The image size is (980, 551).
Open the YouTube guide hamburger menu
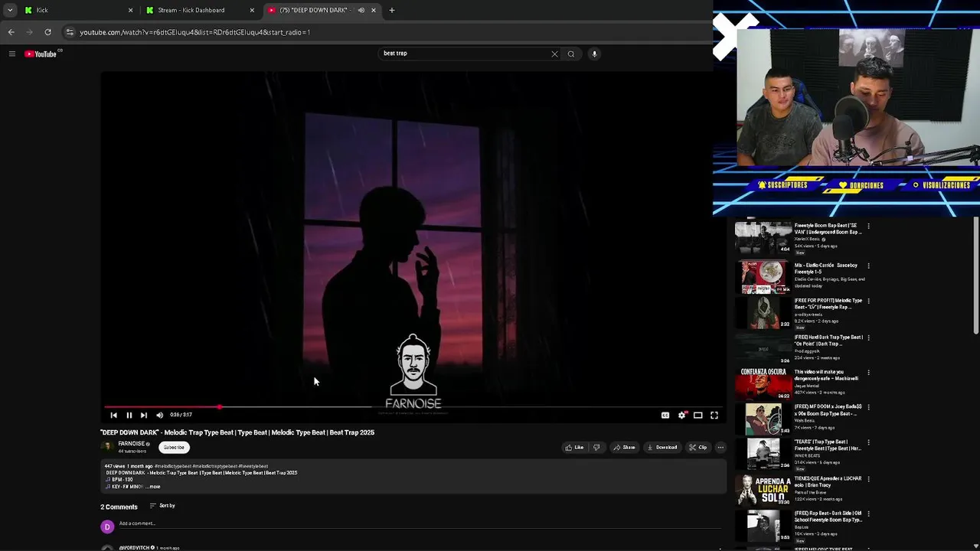11,54
